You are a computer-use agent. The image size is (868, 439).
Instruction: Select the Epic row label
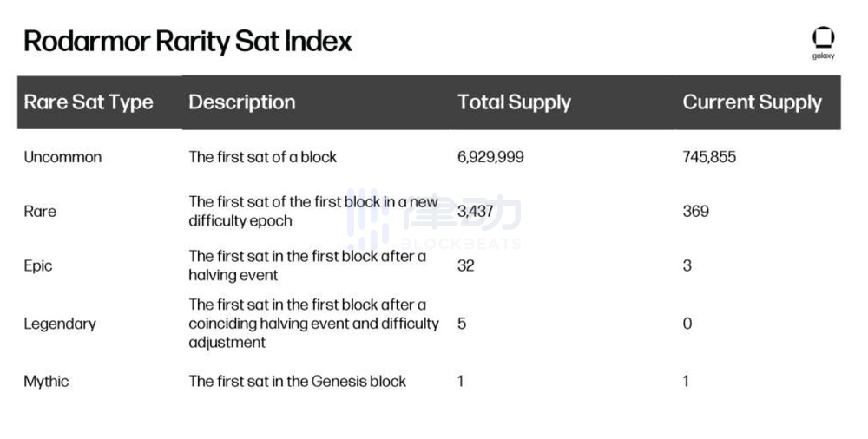[x=38, y=265]
